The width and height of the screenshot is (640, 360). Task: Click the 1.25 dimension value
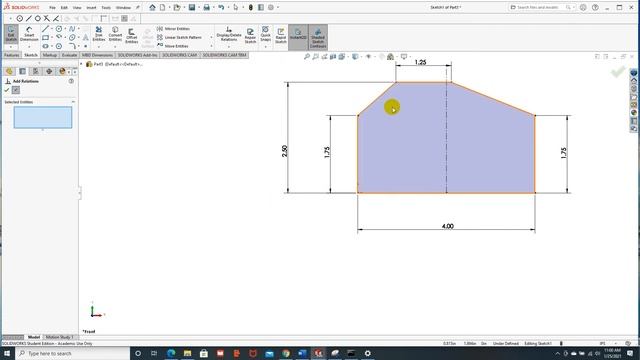click(x=420, y=62)
